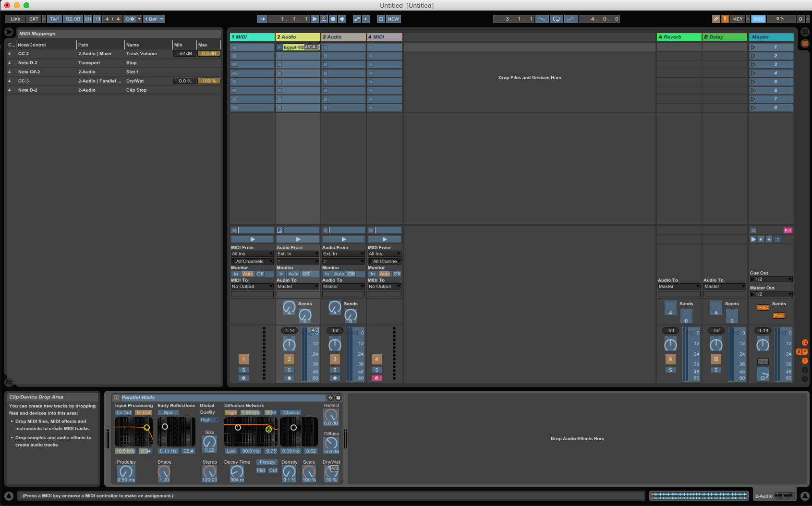Viewport: 812px width, 506px height.
Task: Toggle the metronome button
Action: click(130, 19)
